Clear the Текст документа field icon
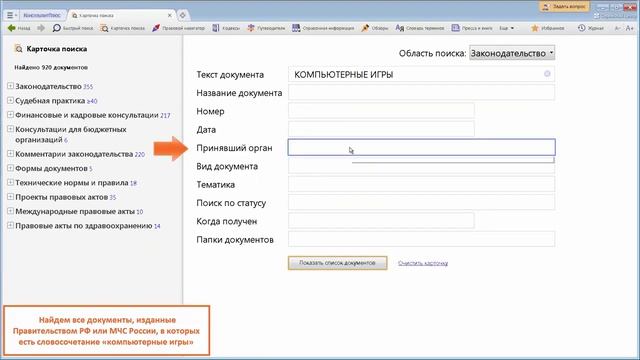Viewport: 640px width, 360px height. click(x=547, y=73)
